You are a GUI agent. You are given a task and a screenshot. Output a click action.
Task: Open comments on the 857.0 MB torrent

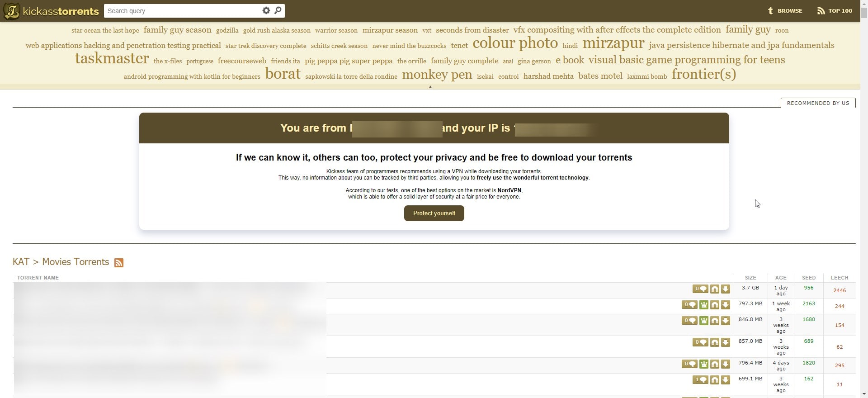(700, 342)
